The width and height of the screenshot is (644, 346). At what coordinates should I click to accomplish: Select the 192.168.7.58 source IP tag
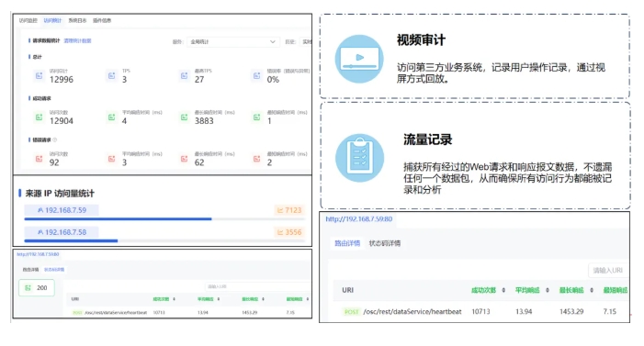tap(62, 232)
